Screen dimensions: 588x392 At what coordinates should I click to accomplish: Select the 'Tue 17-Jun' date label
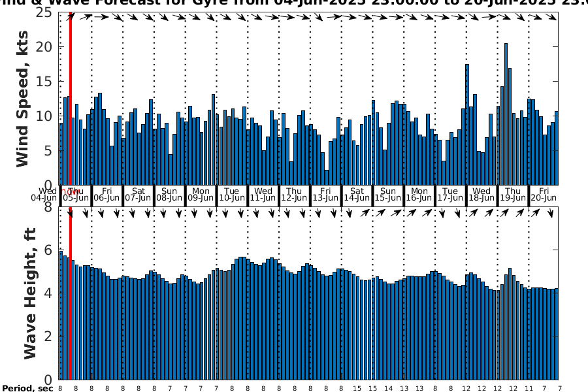click(x=450, y=194)
